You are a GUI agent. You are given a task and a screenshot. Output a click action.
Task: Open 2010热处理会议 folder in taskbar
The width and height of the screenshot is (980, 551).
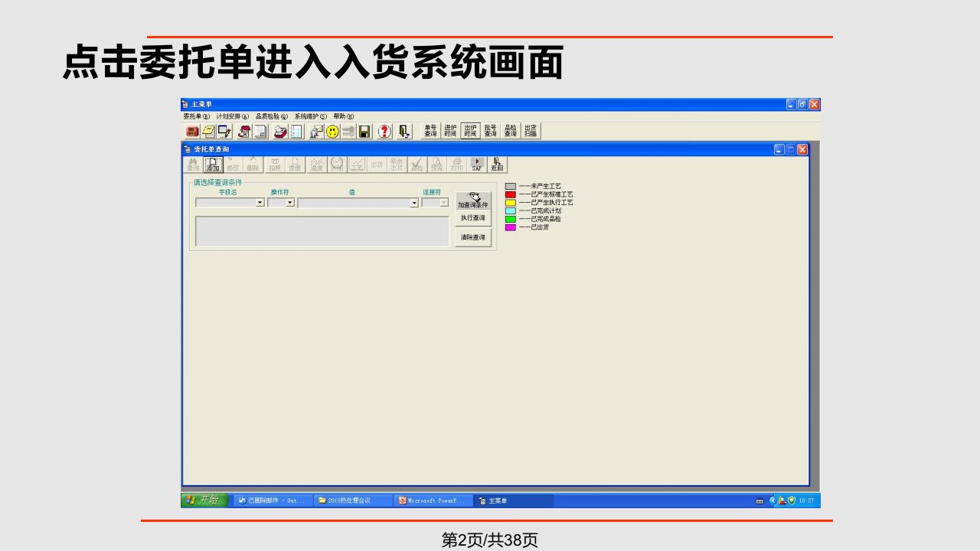pyautogui.click(x=354, y=500)
